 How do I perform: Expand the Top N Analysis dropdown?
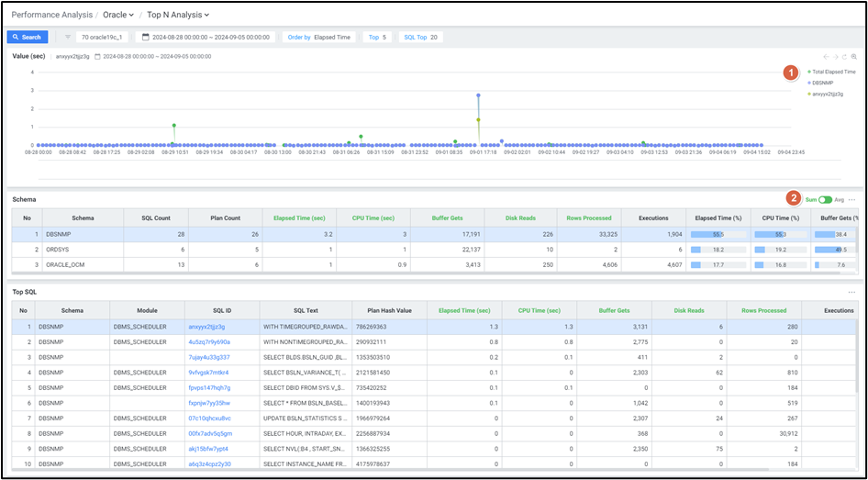[178, 15]
